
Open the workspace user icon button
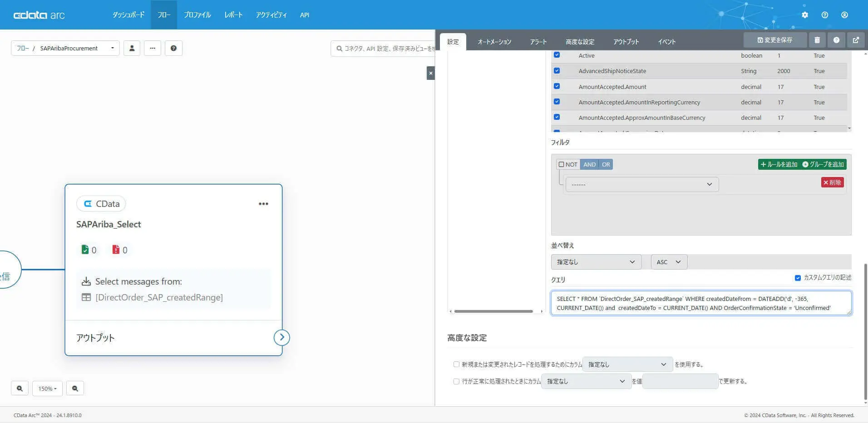pos(132,48)
